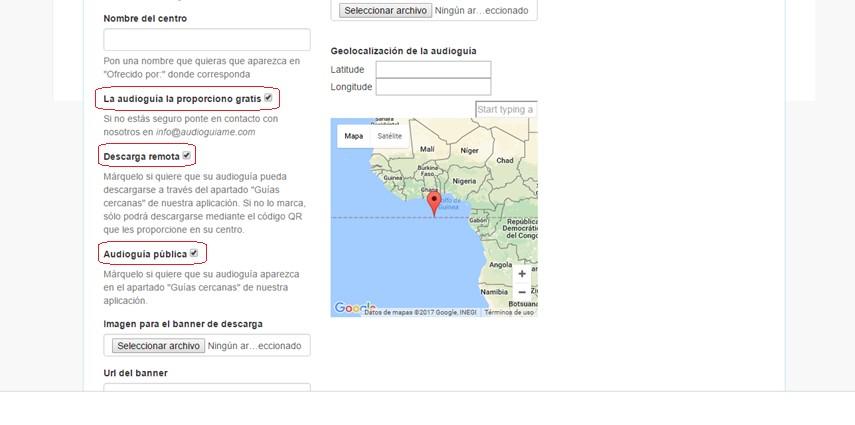Screen dimensions: 855x425
Task: Click Angola on the map
Action: tap(501, 265)
